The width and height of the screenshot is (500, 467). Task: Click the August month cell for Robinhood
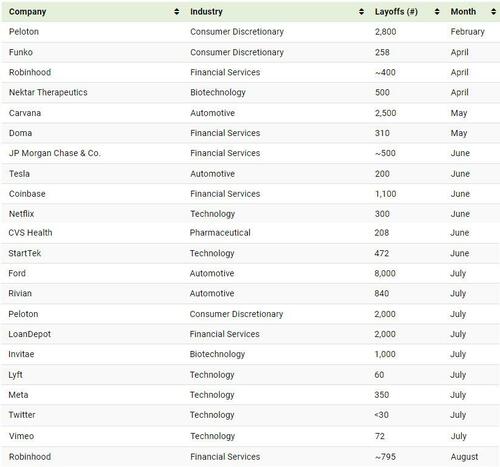[x=464, y=457]
